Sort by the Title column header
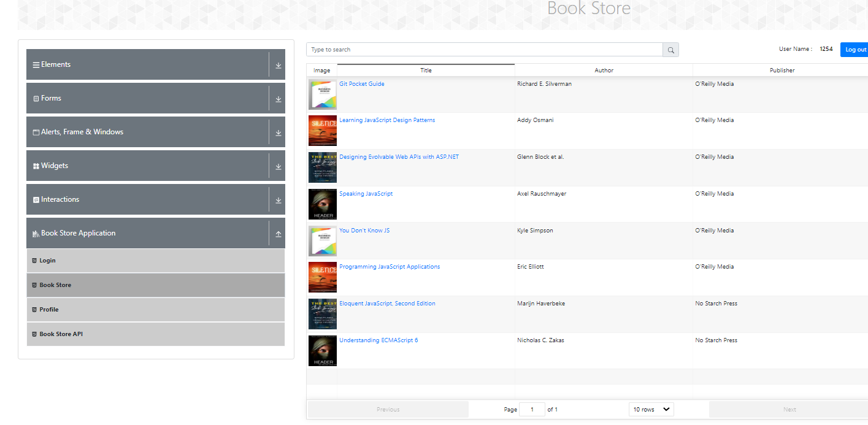 (x=426, y=71)
